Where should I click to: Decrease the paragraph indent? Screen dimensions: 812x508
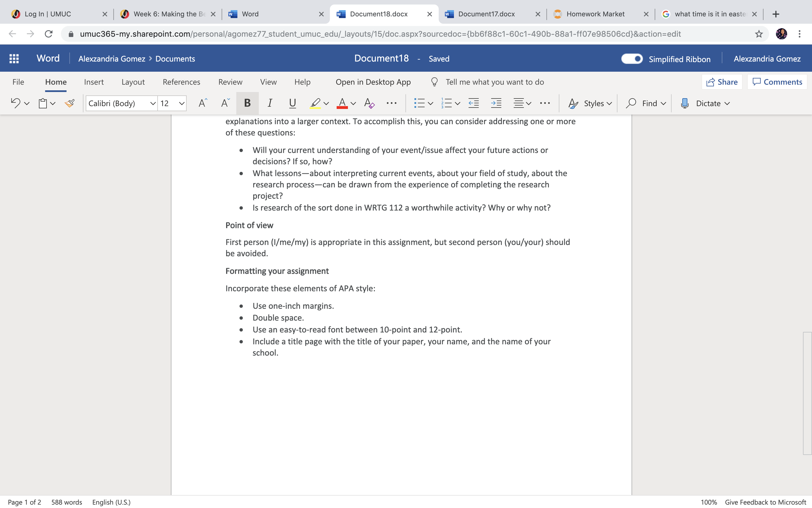coord(473,103)
